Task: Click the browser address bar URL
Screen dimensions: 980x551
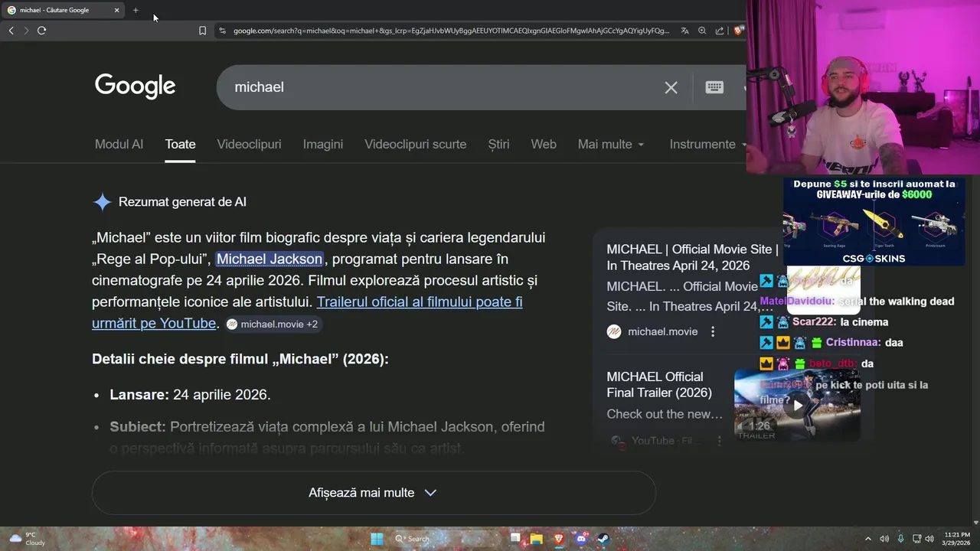Action: [452, 31]
